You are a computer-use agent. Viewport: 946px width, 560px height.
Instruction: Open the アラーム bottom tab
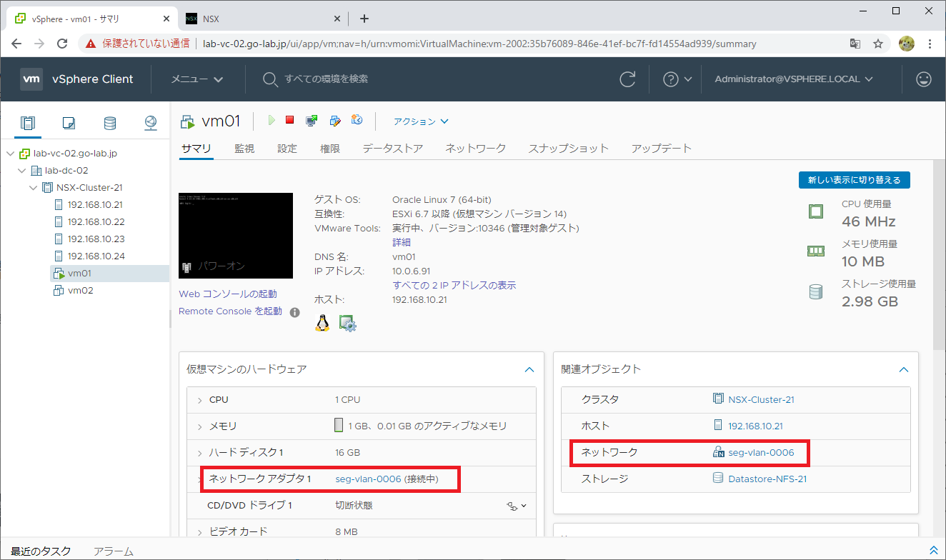(113, 551)
